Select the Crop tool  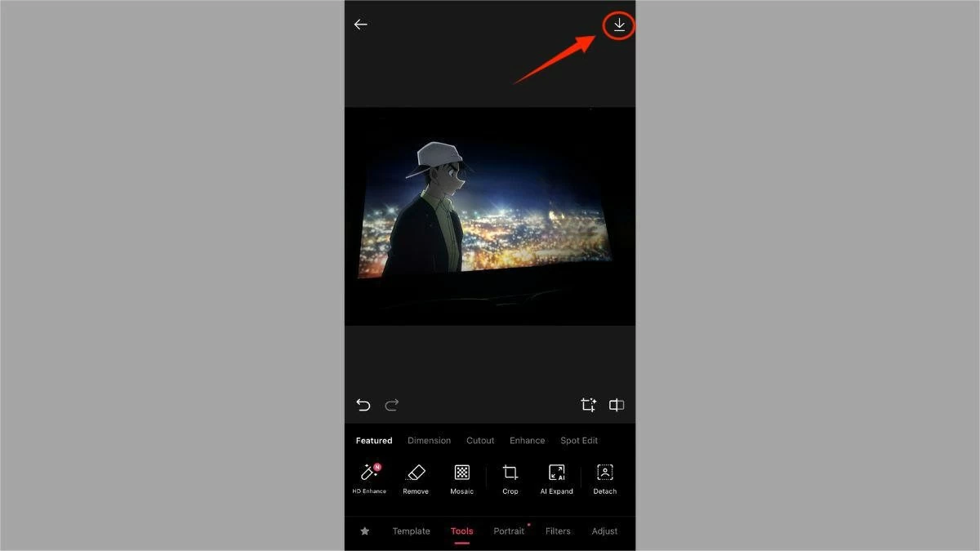[510, 478]
